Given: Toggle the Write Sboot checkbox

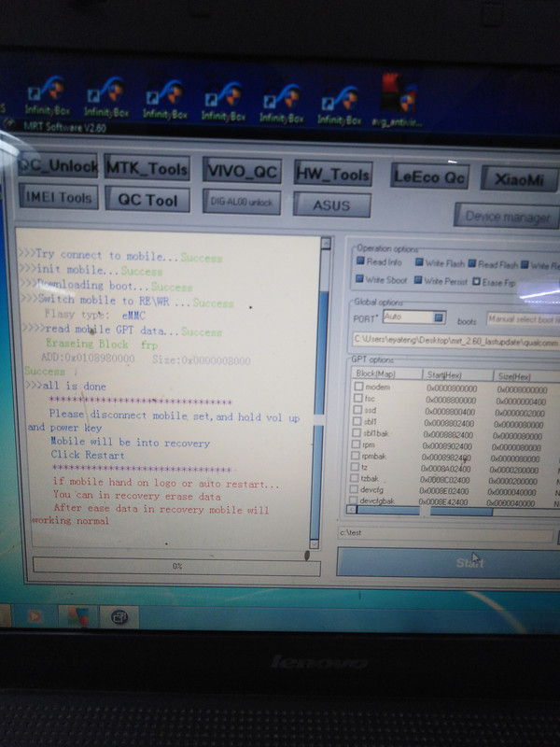Looking at the screenshot, I should pos(359,278).
